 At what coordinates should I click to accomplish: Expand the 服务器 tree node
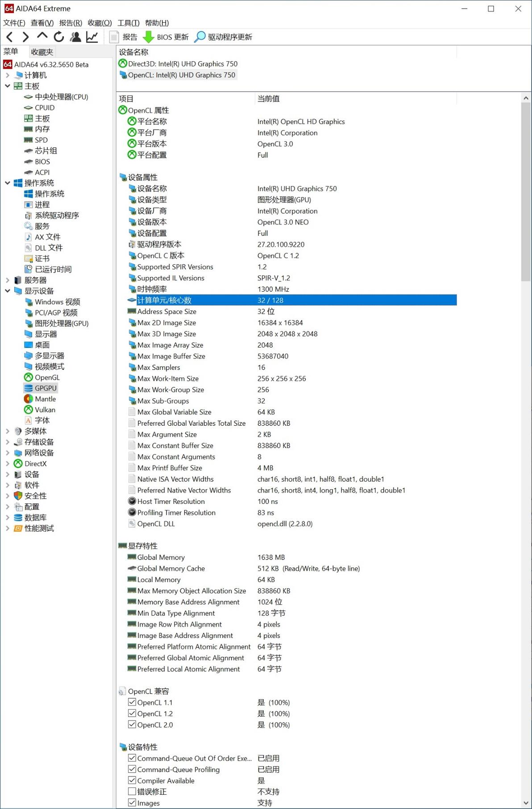[8, 280]
